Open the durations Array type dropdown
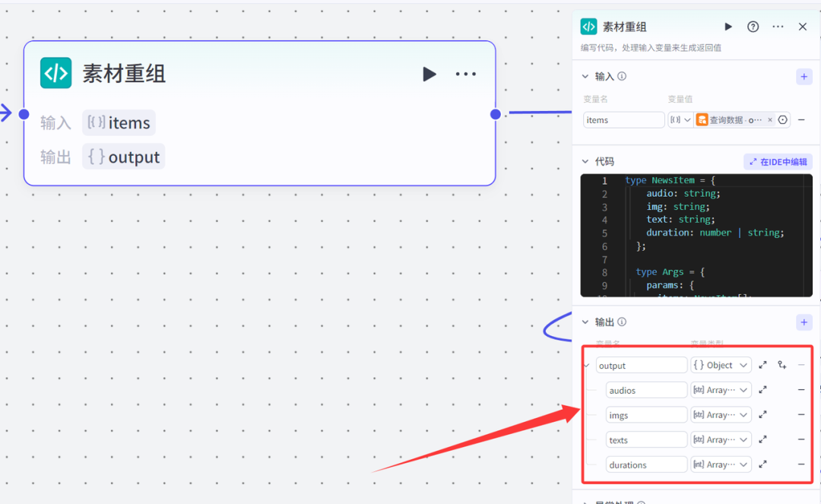 (x=721, y=464)
